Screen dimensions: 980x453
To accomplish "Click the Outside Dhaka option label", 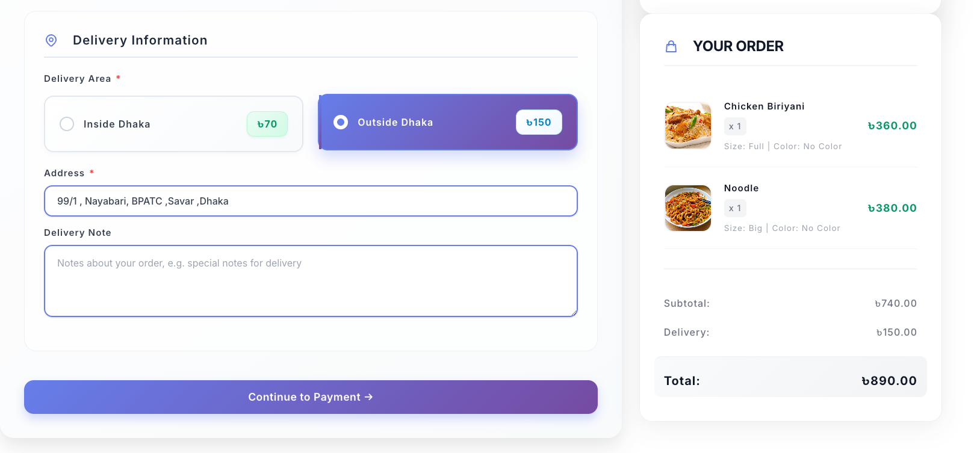I will 395,122.
